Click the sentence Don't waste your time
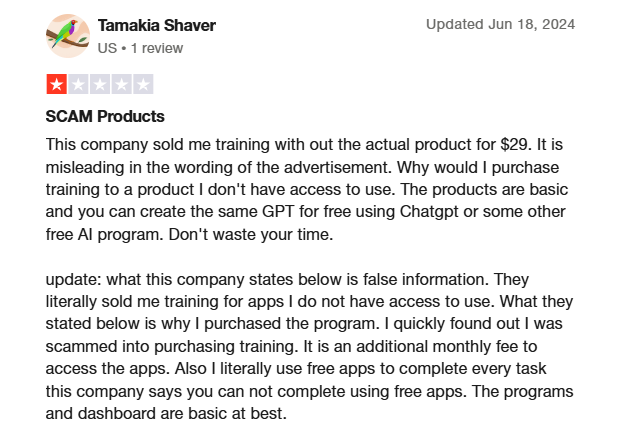636x427 pixels. [x=251, y=234]
